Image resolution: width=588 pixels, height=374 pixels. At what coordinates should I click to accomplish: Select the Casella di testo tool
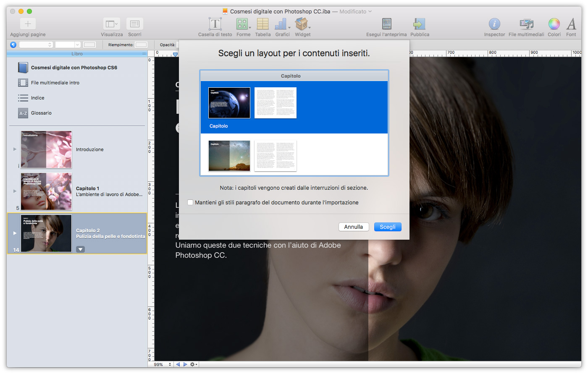pos(215,24)
